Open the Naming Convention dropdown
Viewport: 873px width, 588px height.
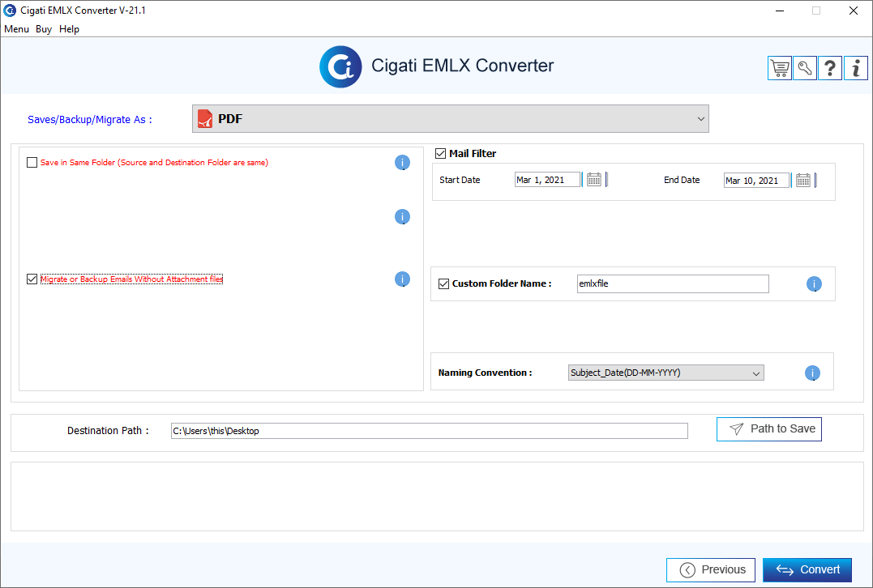(x=665, y=373)
